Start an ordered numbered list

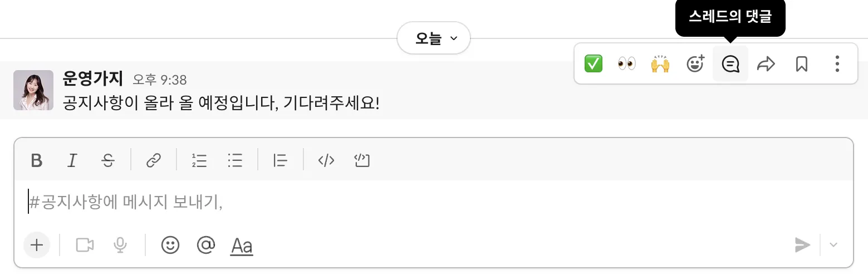coord(199,161)
